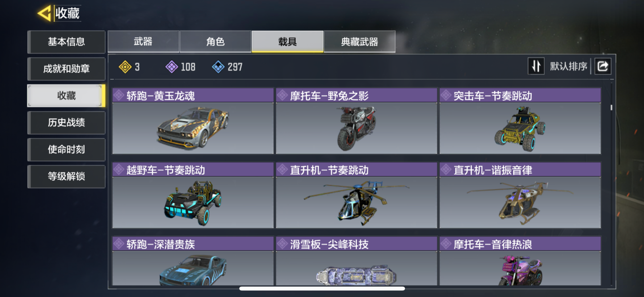Go to 历史战绩 in the sidebar
This screenshot has width=644, height=297.
(66, 122)
